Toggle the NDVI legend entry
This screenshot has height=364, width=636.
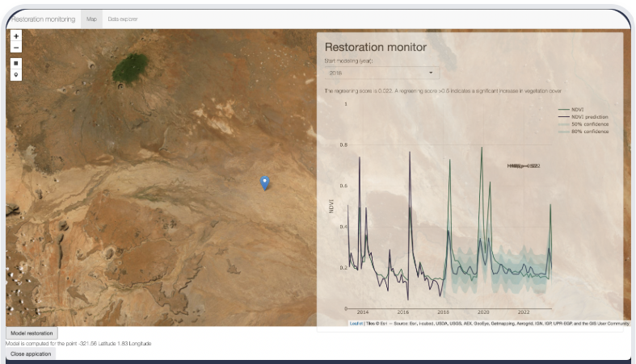(571, 110)
